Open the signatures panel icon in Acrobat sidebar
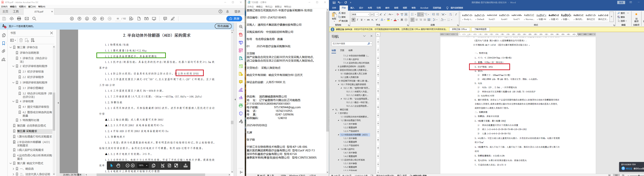 point(3,59)
